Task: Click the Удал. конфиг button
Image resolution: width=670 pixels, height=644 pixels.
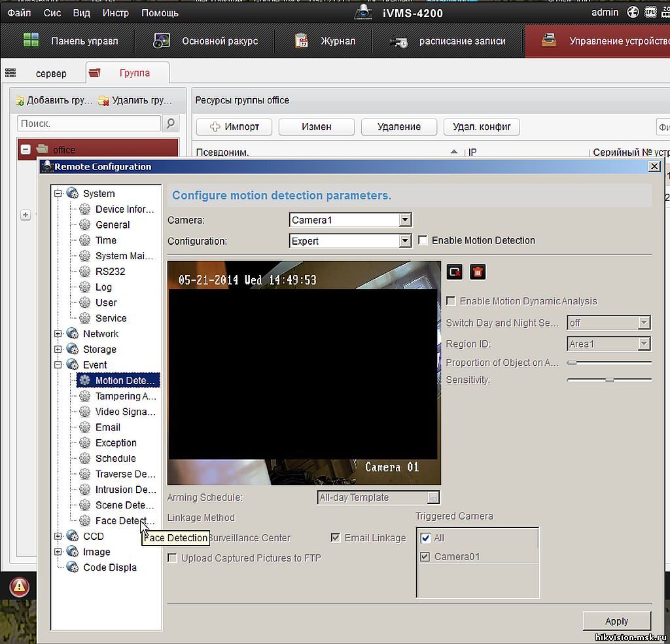Action: coord(482,127)
